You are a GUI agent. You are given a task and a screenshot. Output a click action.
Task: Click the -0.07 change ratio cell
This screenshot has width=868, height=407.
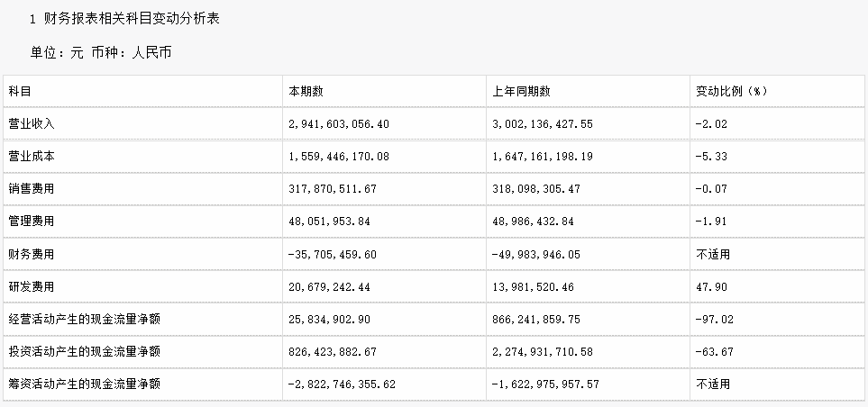pyautogui.click(x=711, y=189)
